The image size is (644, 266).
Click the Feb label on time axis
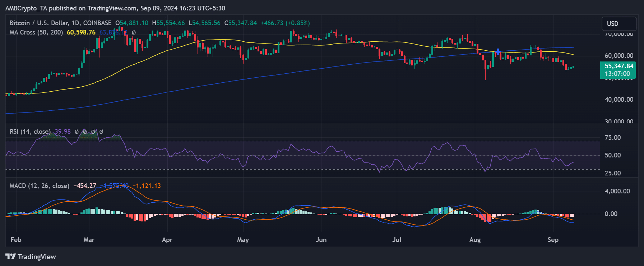(x=16, y=240)
